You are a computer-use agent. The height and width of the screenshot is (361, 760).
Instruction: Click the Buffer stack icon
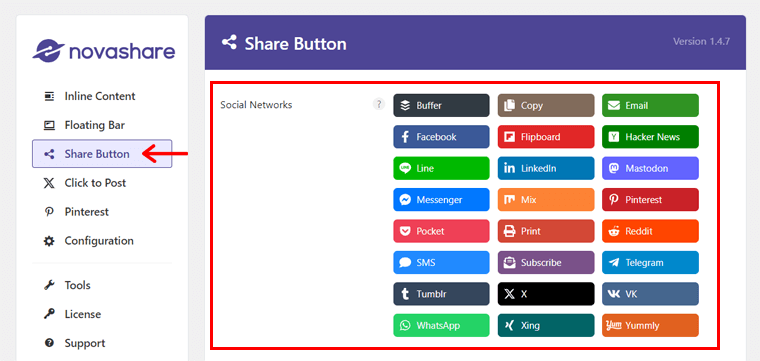coord(405,105)
